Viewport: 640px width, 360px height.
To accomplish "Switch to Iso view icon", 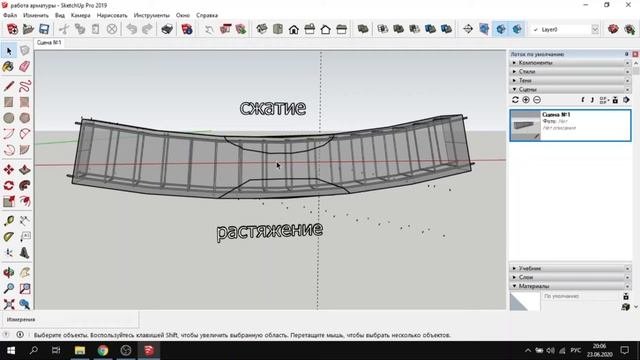I will 262,29.
